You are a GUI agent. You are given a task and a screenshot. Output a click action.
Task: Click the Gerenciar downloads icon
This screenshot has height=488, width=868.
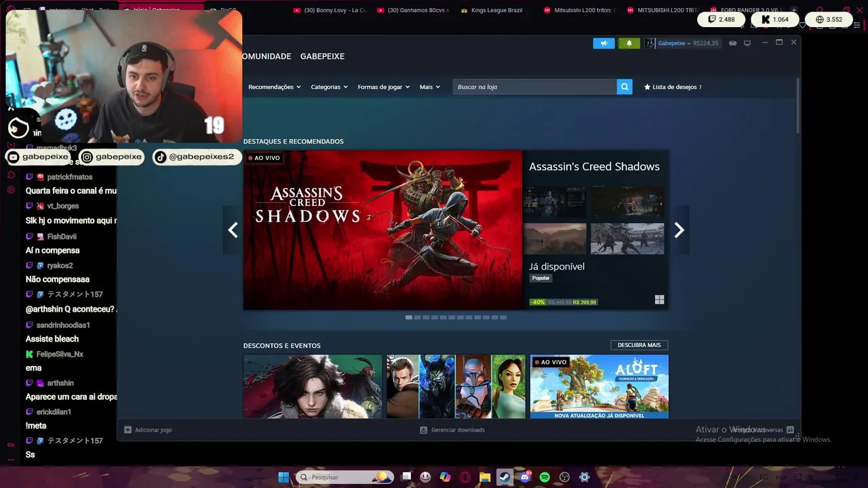[424, 430]
